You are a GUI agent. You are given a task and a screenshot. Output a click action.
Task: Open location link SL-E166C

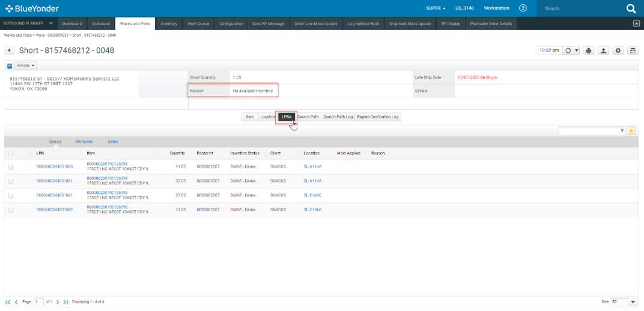click(x=312, y=195)
